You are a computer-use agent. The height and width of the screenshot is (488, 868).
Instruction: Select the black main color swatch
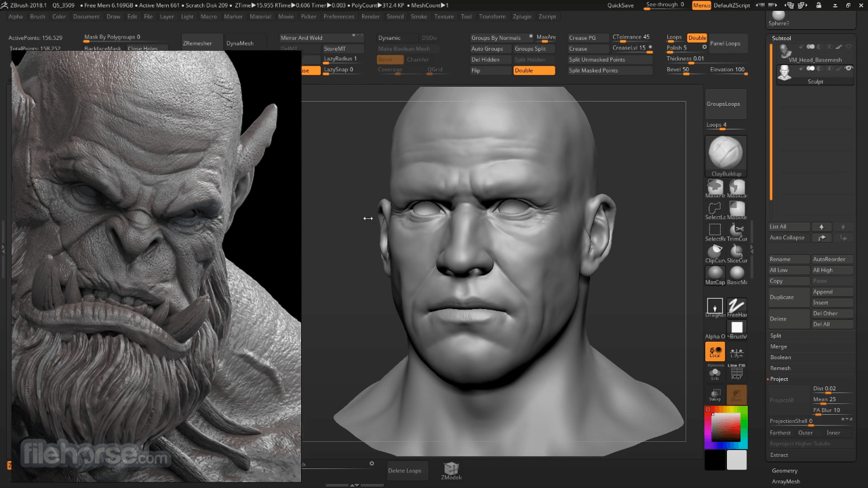(715, 460)
